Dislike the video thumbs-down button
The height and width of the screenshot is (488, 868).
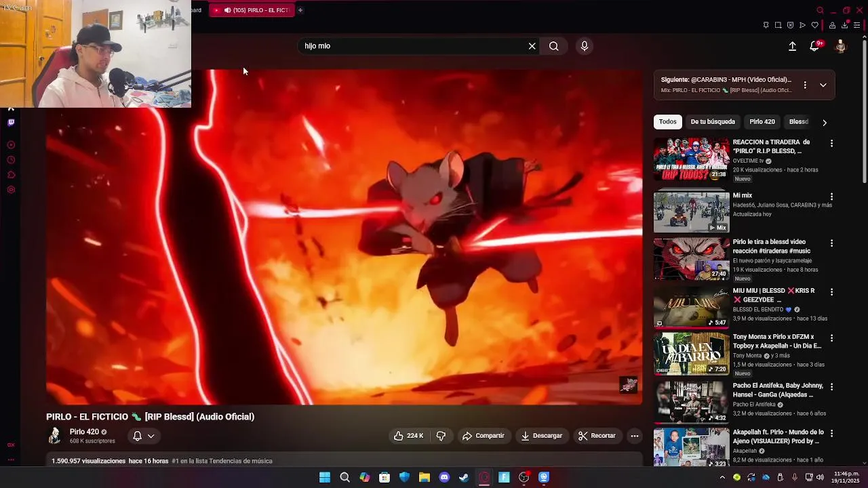click(441, 436)
